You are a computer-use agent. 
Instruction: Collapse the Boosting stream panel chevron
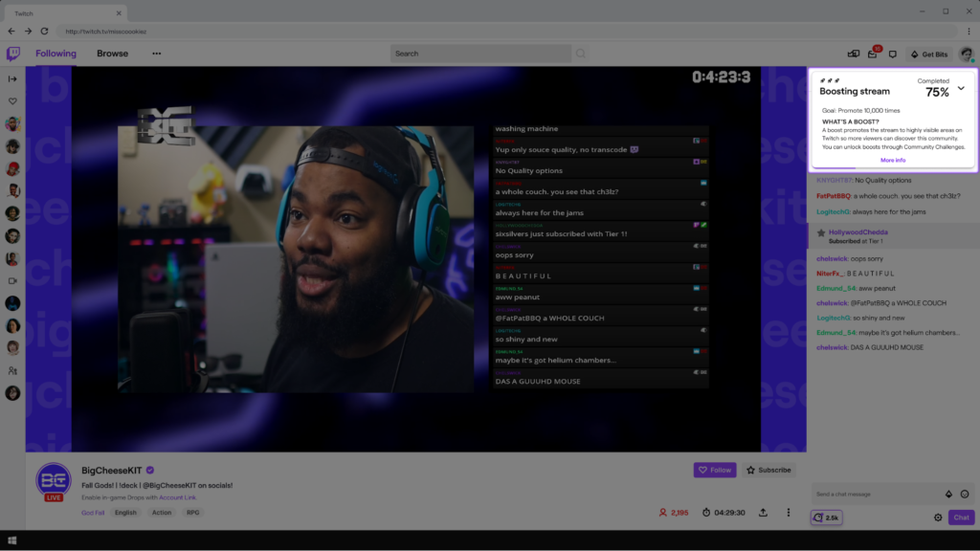point(961,88)
